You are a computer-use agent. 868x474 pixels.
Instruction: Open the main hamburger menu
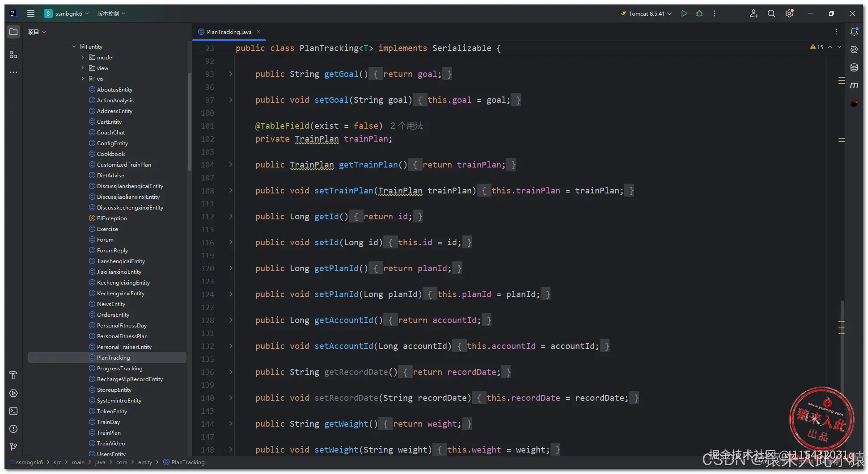(x=31, y=13)
